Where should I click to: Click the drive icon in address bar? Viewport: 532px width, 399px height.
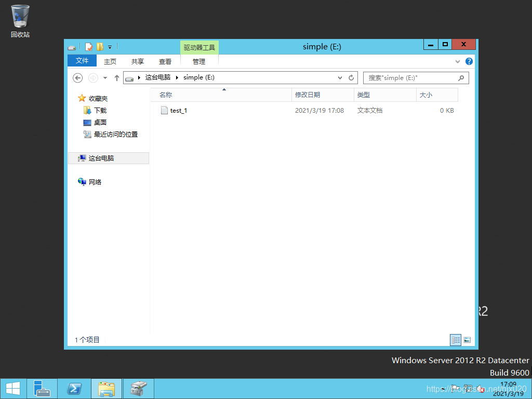coord(129,78)
